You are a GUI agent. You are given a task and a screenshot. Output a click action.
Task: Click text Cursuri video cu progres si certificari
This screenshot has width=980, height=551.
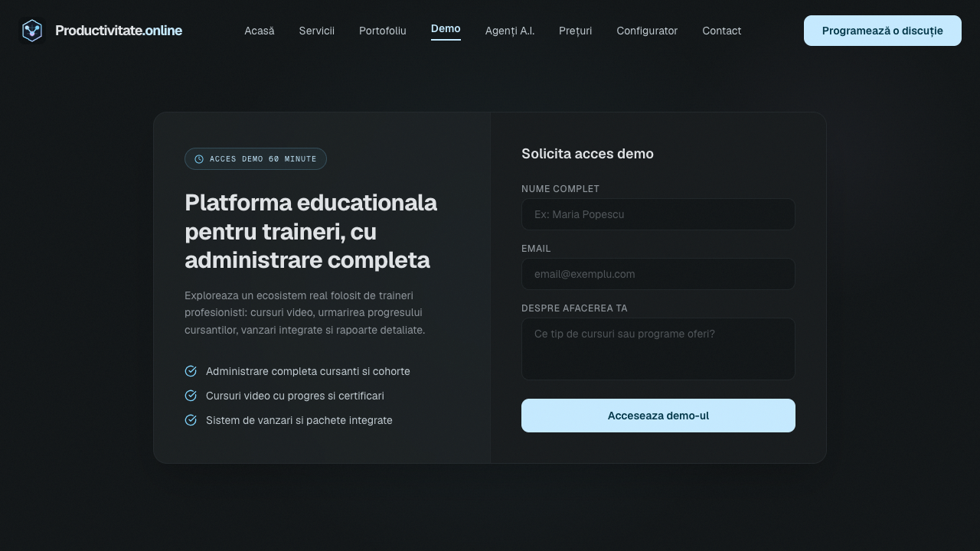[295, 396]
